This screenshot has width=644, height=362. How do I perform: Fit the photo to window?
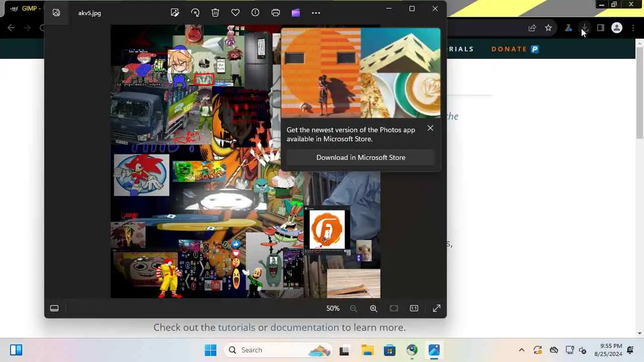point(394,308)
